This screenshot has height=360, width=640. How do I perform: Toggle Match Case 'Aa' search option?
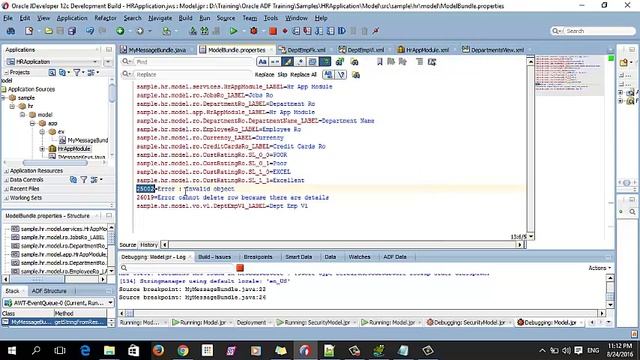click(x=262, y=62)
